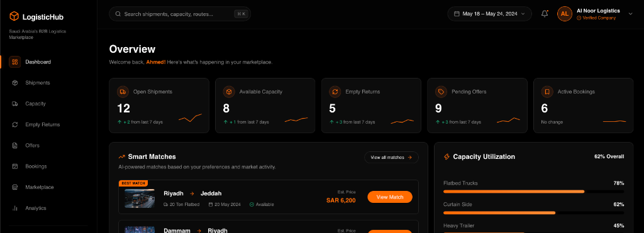Click the Capacity Utilization lightning icon

click(447, 157)
